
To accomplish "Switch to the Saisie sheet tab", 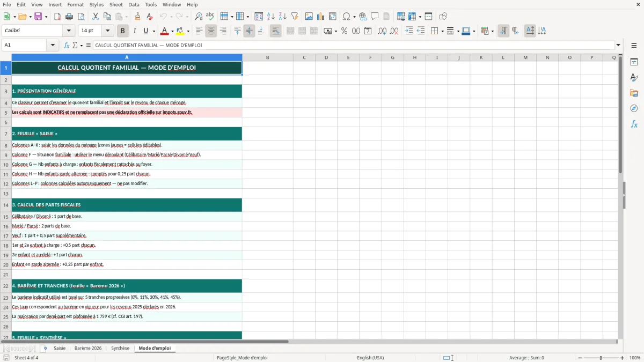I will click(60, 348).
